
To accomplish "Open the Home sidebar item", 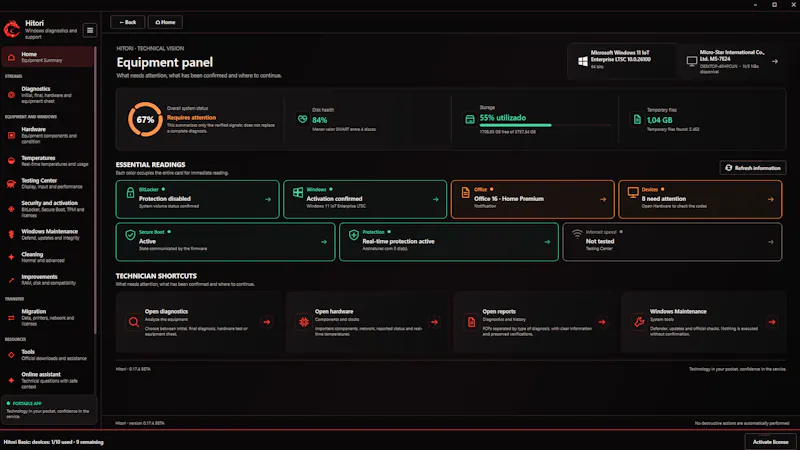I will click(47, 57).
